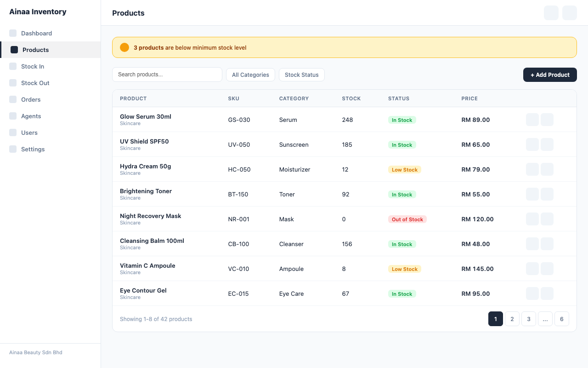Open the All Categories filter dropdown
The height and width of the screenshot is (368, 588).
pos(250,75)
